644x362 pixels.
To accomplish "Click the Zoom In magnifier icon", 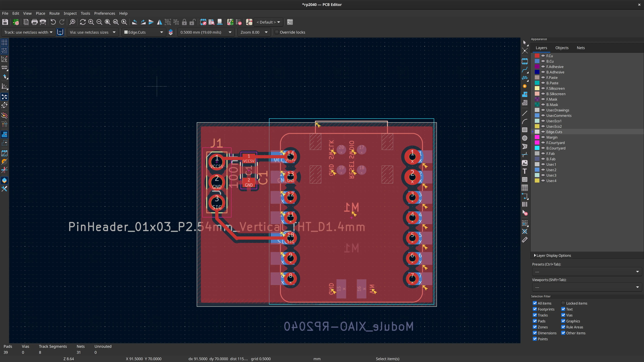I will tap(91, 22).
